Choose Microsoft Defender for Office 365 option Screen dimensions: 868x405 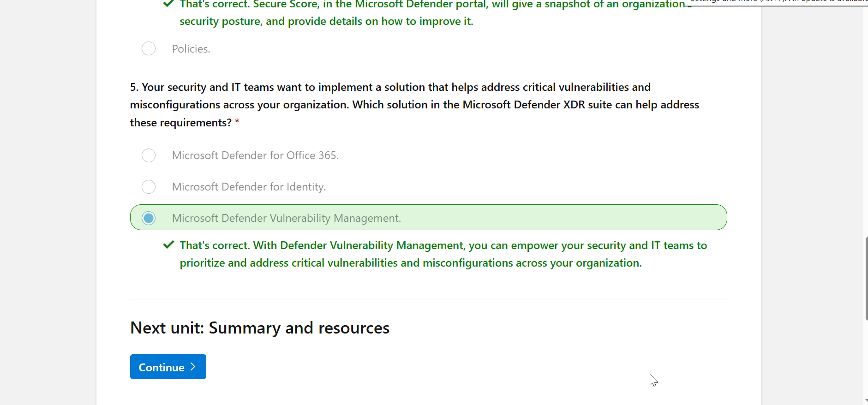coord(149,155)
